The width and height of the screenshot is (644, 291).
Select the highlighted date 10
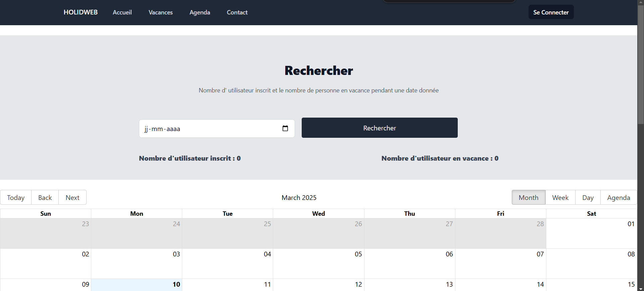pyautogui.click(x=177, y=284)
